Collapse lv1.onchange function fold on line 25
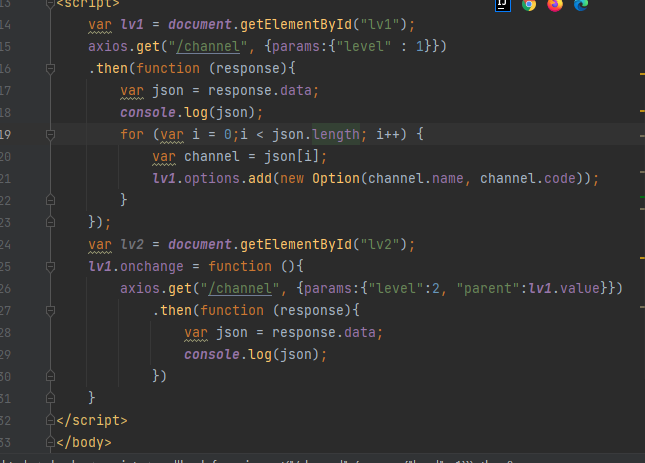Screen dimensions: 645x463 pos(48,266)
